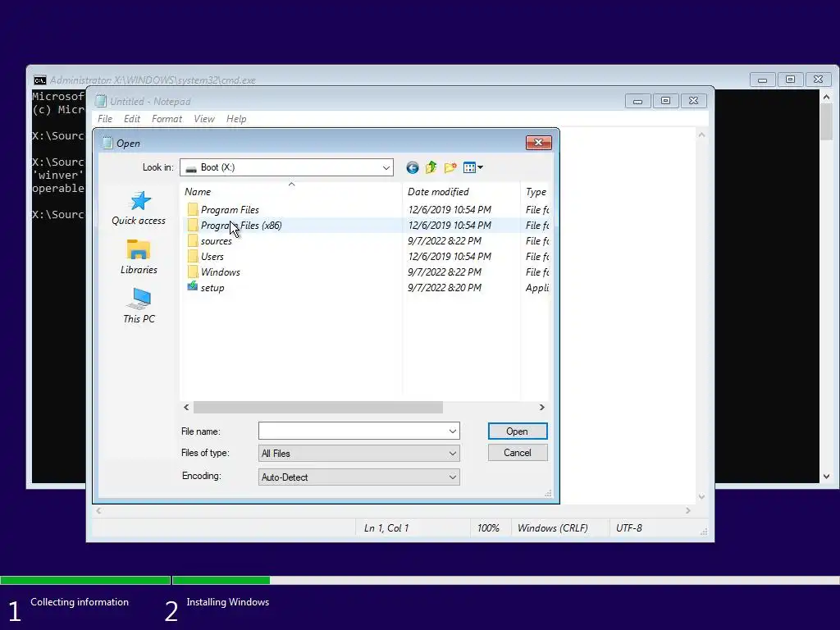This screenshot has height=630, width=840.
Task: Click the 9/7/2022 8:20 PM date for setup
Action: (445, 288)
